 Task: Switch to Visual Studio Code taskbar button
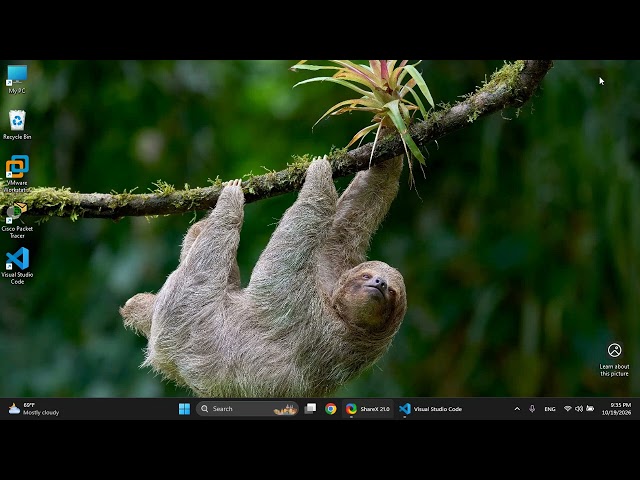(431, 409)
